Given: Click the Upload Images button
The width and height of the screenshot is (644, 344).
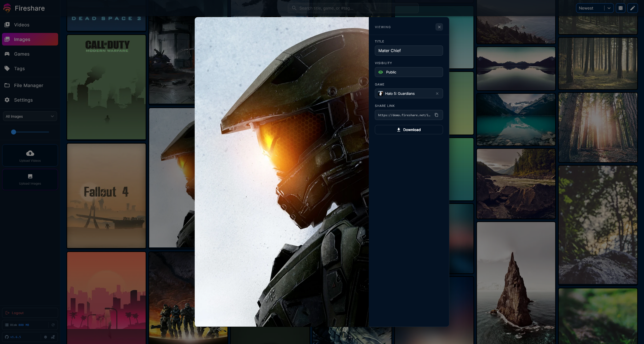Looking at the screenshot, I should 30,180.
